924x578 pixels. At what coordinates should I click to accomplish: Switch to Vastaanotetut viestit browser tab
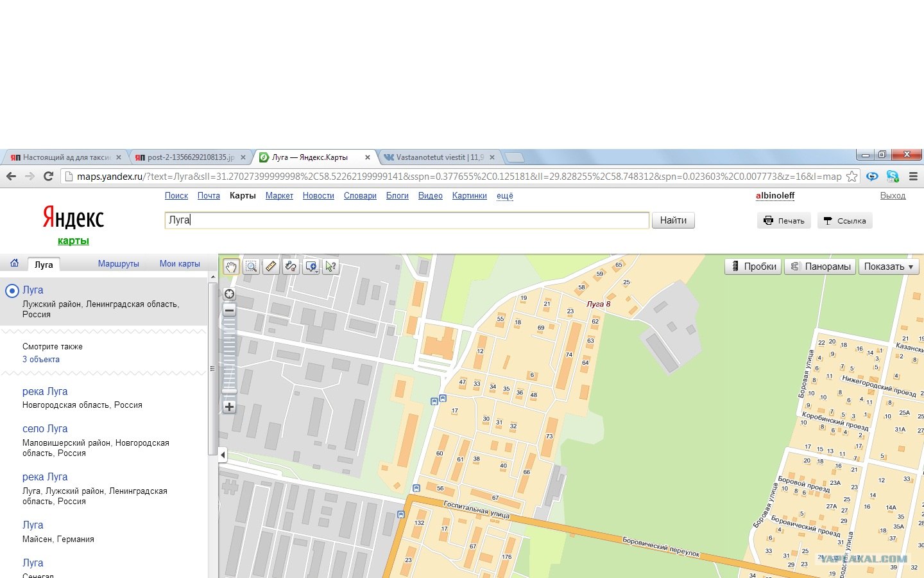pos(439,157)
